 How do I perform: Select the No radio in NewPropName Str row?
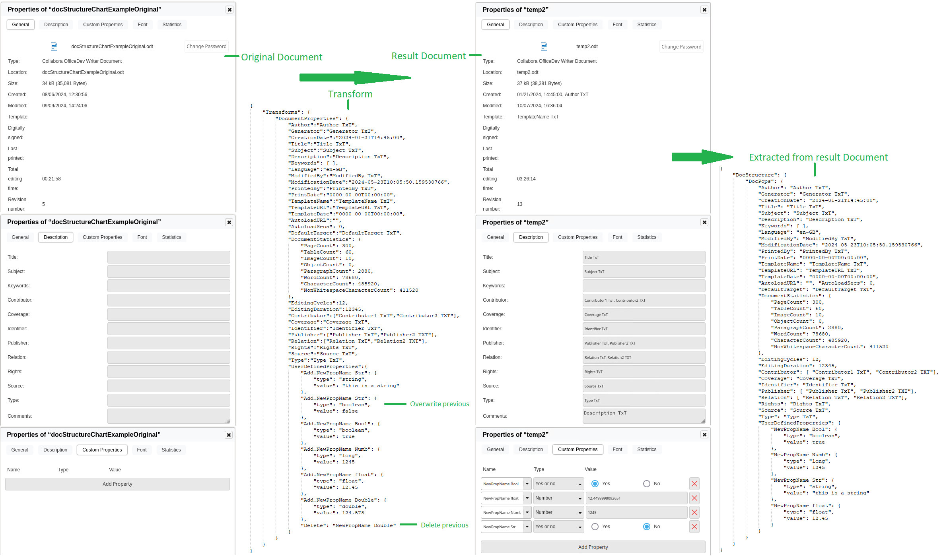click(x=647, y=527)
